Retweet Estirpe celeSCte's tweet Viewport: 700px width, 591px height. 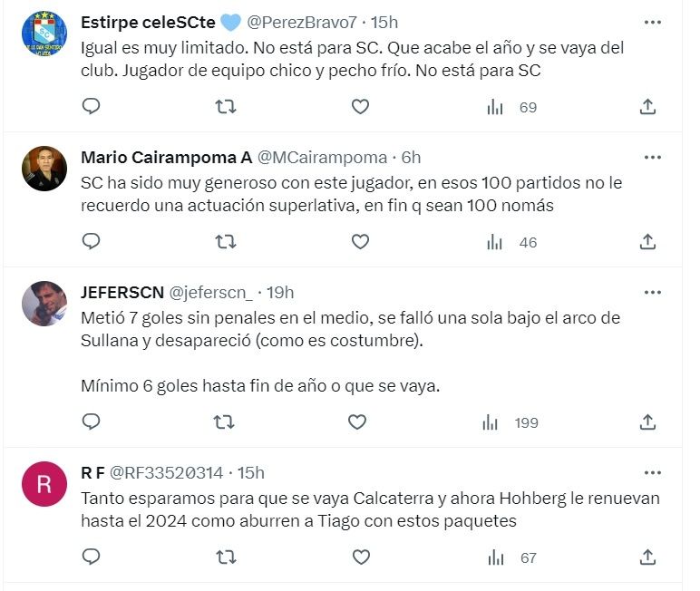click(x=225, y=107)
